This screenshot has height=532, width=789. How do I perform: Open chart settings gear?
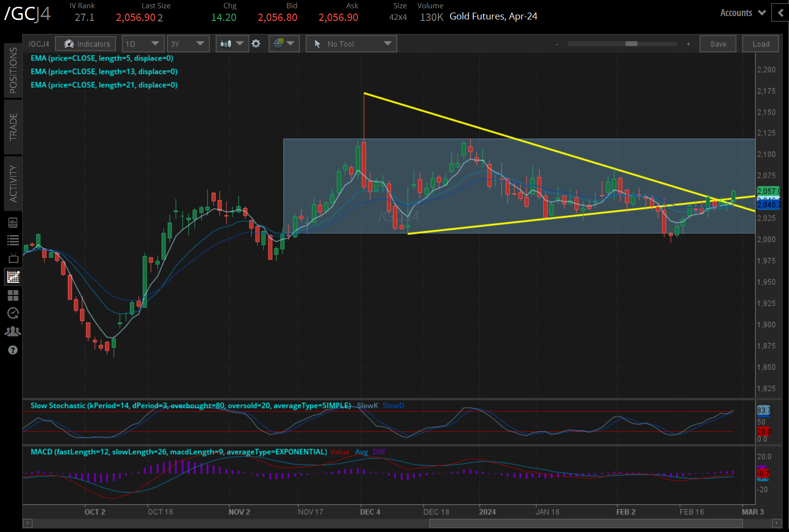coord(256,44)
